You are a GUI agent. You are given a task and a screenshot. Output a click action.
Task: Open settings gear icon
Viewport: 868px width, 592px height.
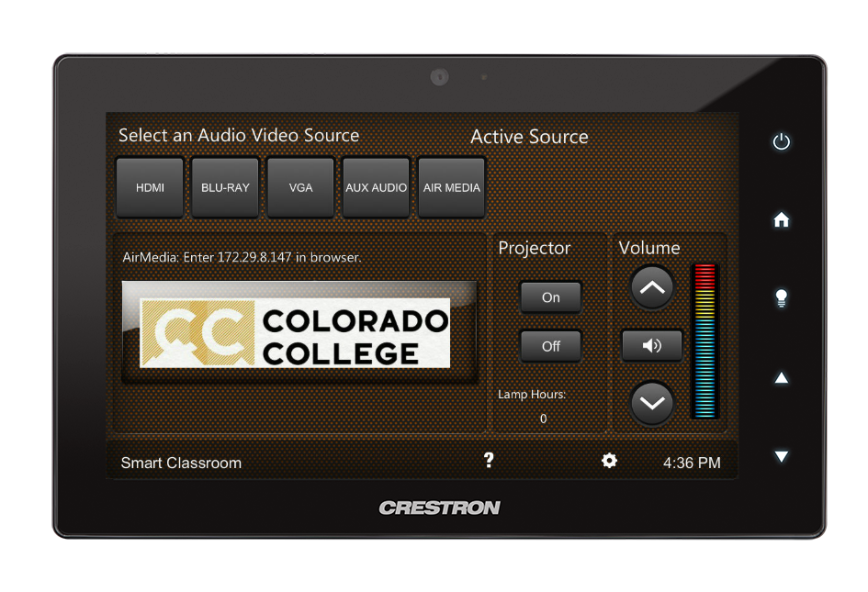(x=609, y=461)
